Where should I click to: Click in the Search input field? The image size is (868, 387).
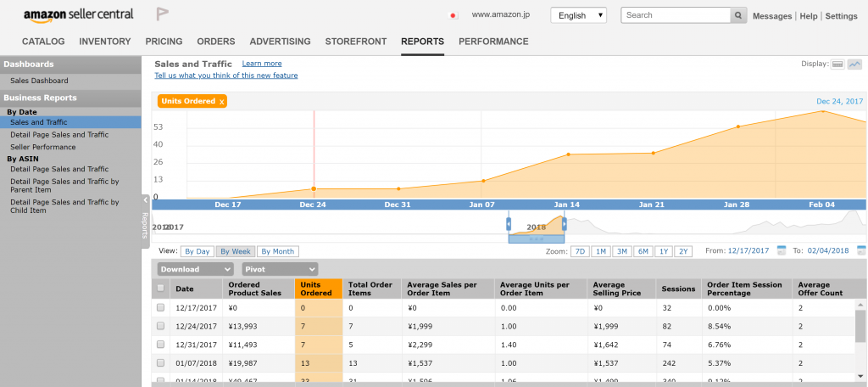point(676,15)
